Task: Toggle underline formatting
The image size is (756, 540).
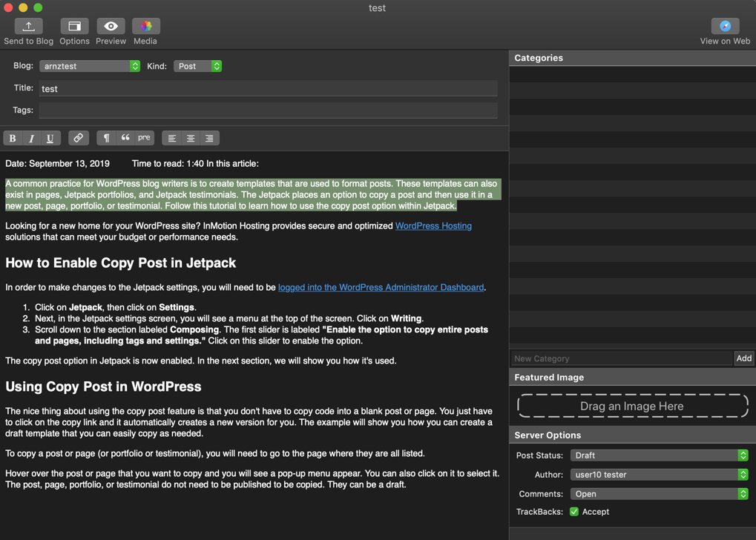Action: tap(50, 138)
